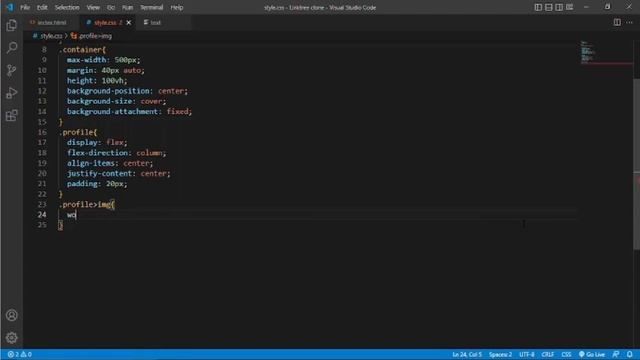Toggle the primary side bar layout icon
This screenshot has height=360, width=640.
click(x=538, y=7)
